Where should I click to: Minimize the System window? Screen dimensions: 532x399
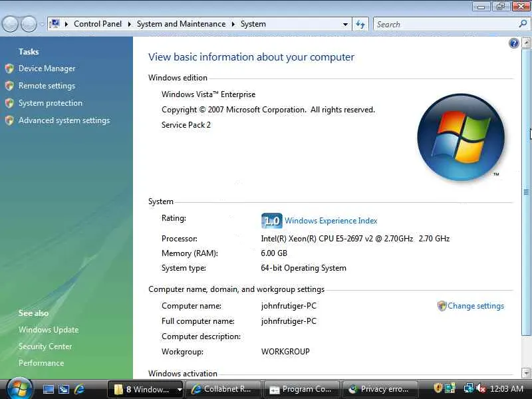[481, 7]
